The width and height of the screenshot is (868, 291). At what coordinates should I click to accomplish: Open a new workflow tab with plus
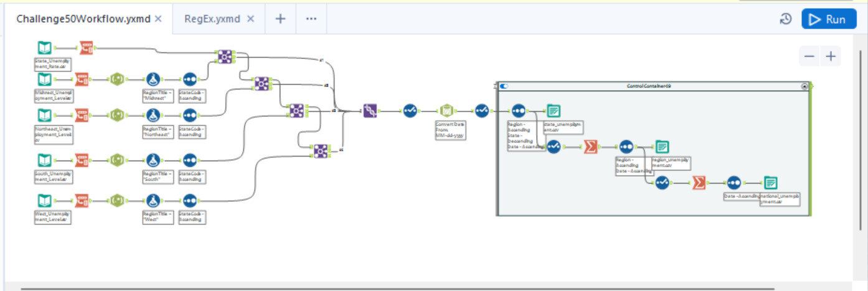click(280, 19)
